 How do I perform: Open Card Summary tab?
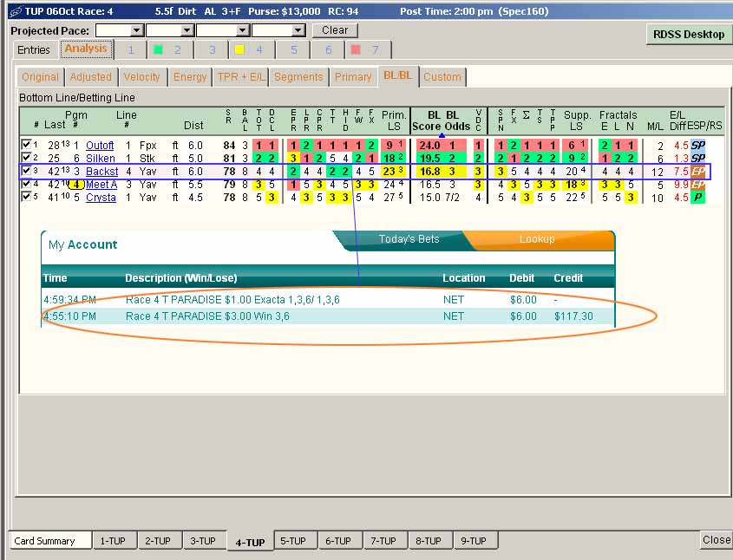(x=50, y=540)
